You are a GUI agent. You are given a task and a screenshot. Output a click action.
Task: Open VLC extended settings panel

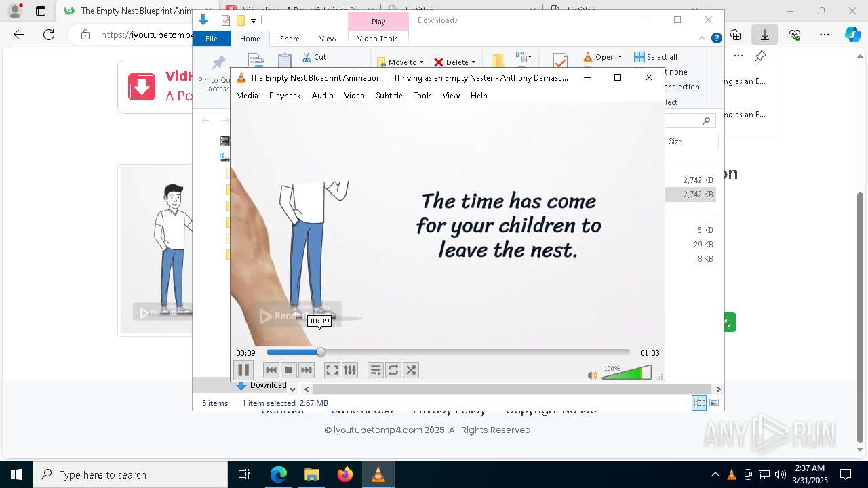point(349,370)
